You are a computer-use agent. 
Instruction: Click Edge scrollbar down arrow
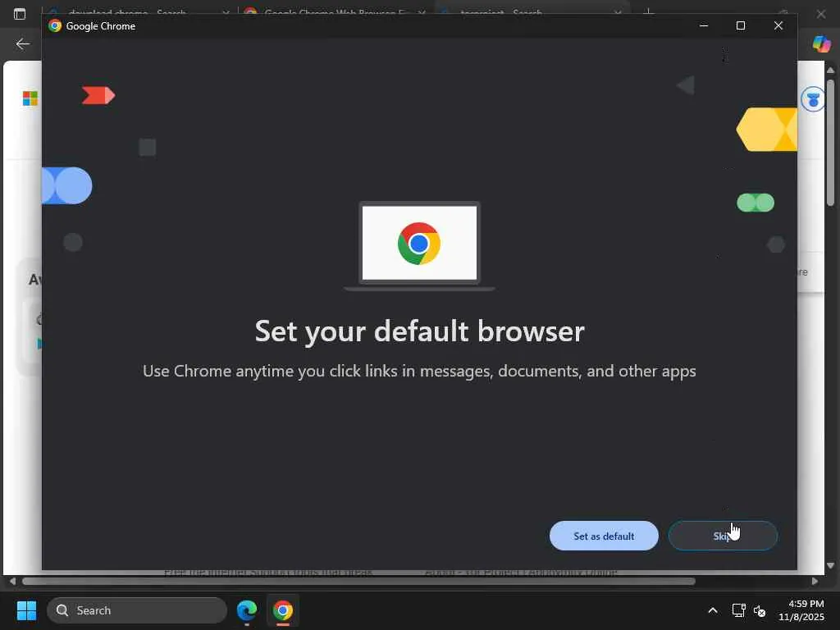830,566
